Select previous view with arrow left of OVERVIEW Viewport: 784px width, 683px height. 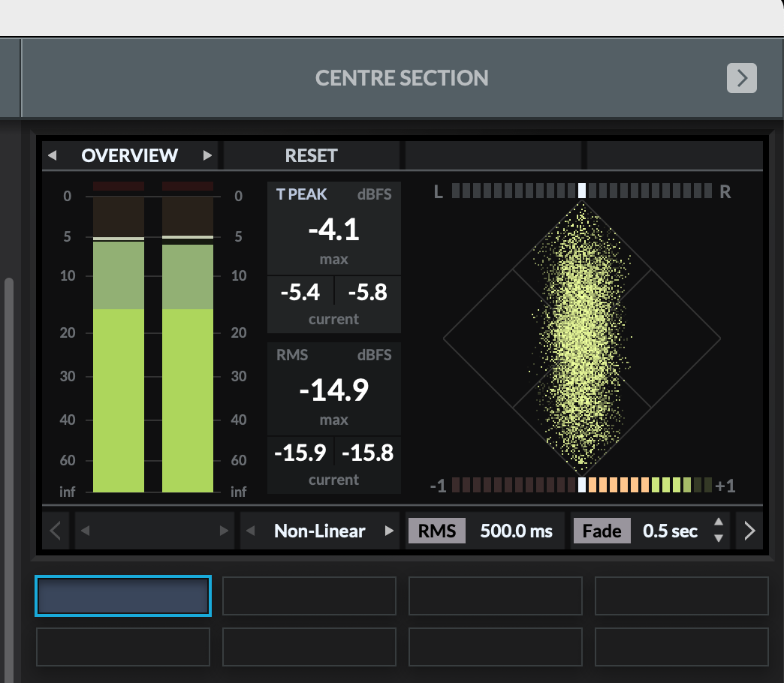pyautogui.click(x=52, y=155)
